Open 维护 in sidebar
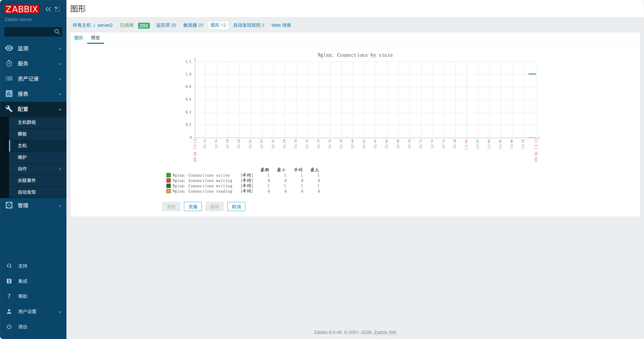Viewport: 644px width, 339px height. click(x=38, y=157)
